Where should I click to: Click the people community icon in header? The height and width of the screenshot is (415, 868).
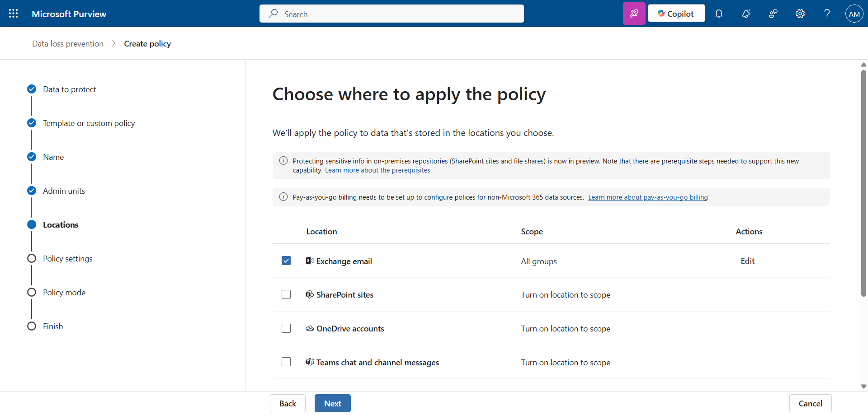(773, 14)
